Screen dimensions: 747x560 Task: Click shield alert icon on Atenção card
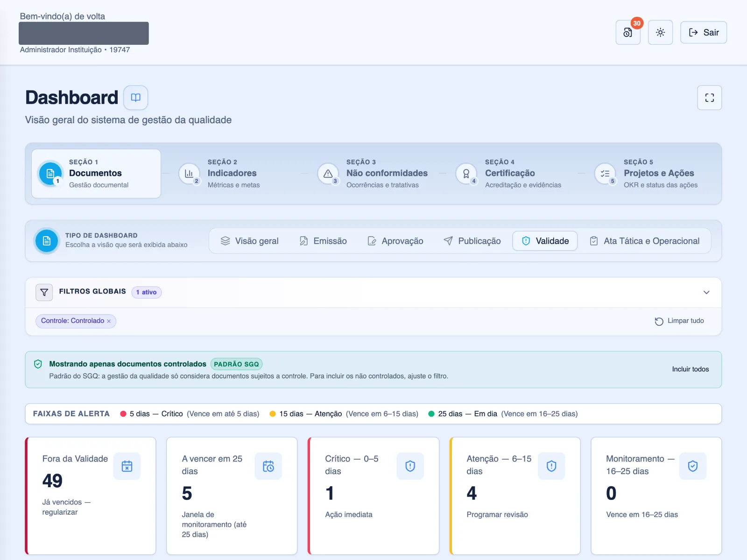pos(551,466)
